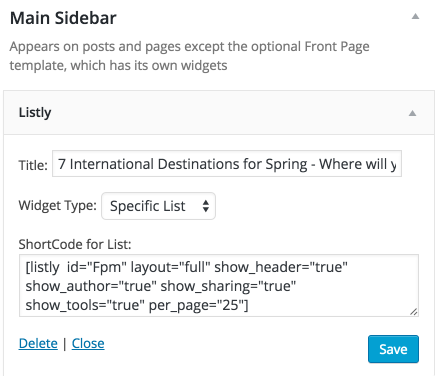This screenshot has height=376, width=435.
Task: Click the Specific List text in selector
Action: (x=147, y=206)
